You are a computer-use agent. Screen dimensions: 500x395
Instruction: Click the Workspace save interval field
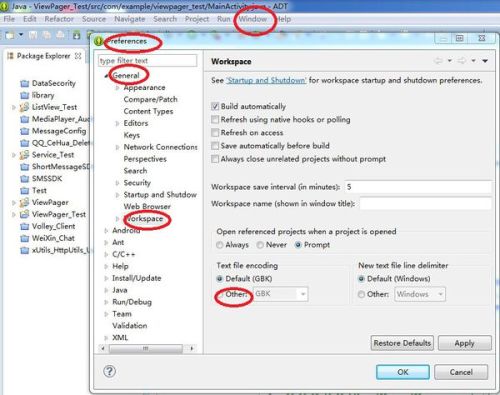tap(418, 187)
